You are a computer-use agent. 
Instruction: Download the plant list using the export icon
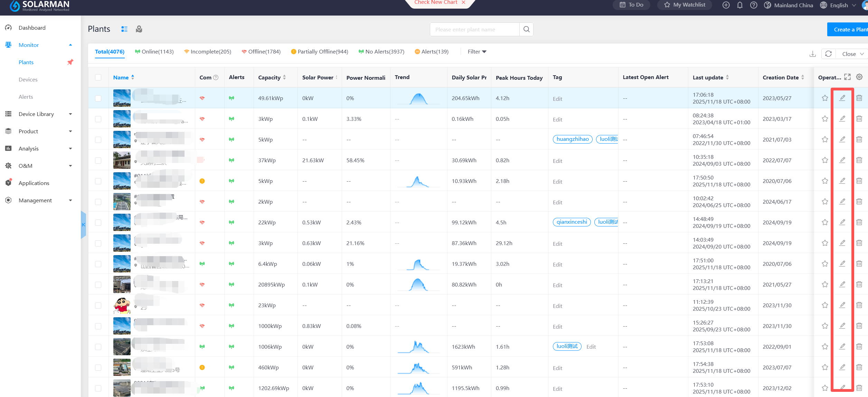point(812,54)
